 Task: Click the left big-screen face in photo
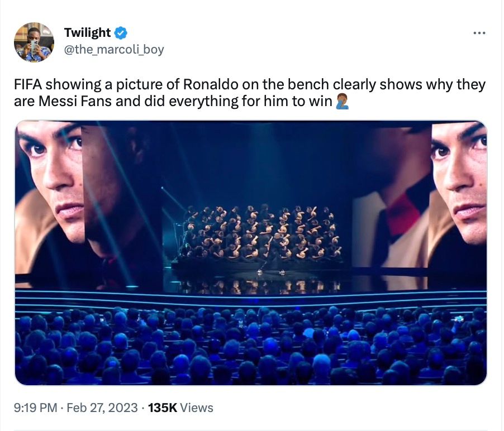(x=53, y=179)
